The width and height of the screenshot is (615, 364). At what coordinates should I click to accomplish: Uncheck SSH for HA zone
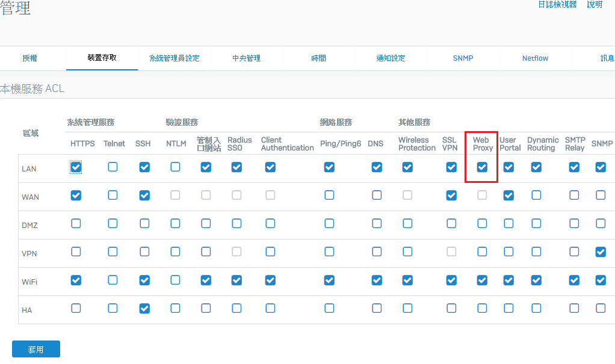[x=144, y=308]
